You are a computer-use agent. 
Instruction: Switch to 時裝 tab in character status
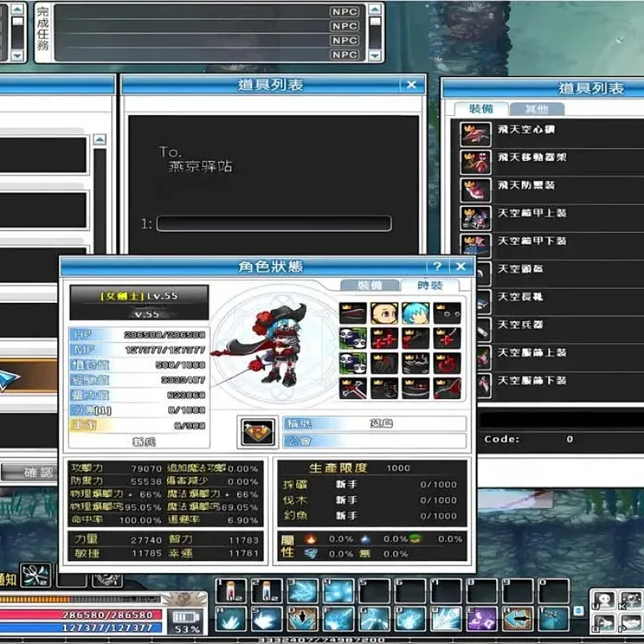coord(430,285)
